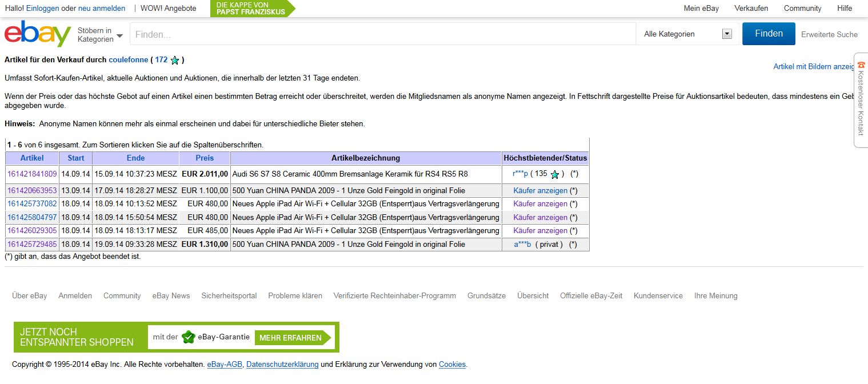Open the Kostenloser Kontakt side tab
This screenshot has height=384, width=868.
[861, 101]
